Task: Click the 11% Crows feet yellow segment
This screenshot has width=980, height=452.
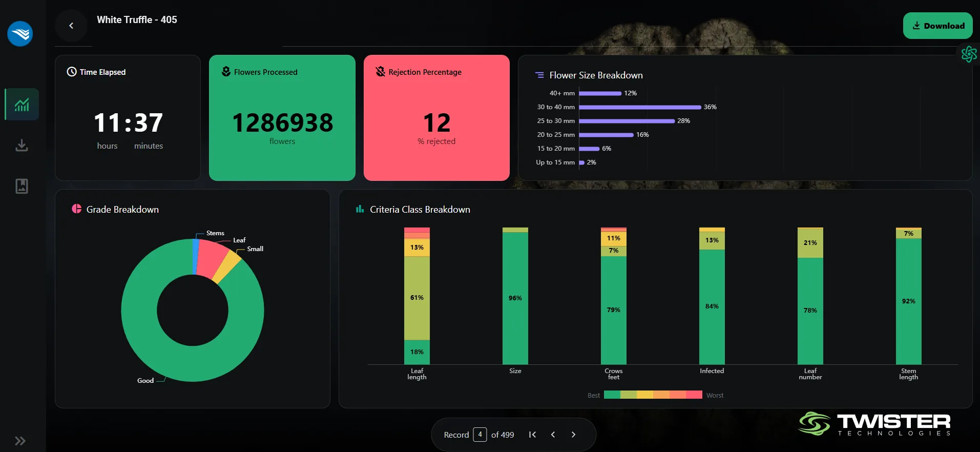Action: [613, 239]
